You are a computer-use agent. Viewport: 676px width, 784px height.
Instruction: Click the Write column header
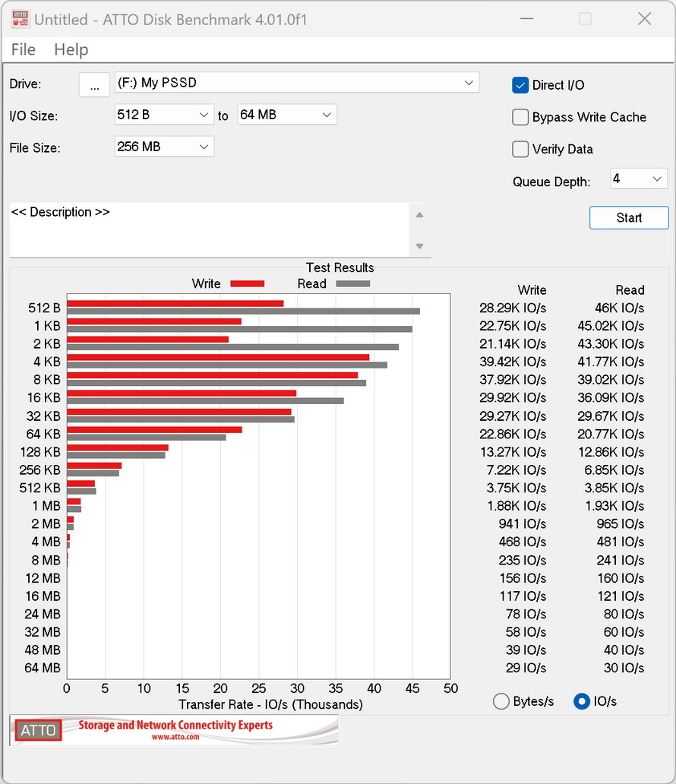(532, 290)
